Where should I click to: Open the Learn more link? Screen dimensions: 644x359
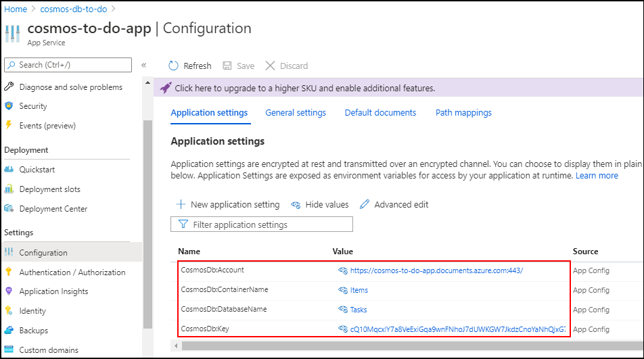click(597, 176)
